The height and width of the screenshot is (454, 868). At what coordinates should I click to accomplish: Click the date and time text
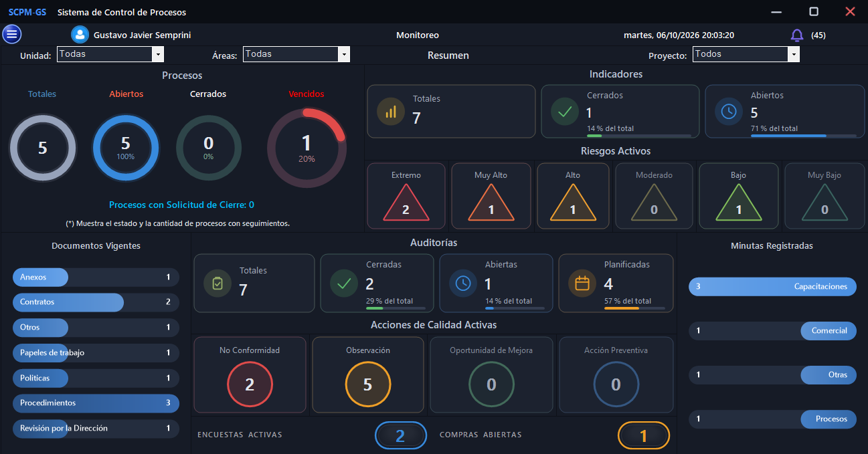coord(679,35)
